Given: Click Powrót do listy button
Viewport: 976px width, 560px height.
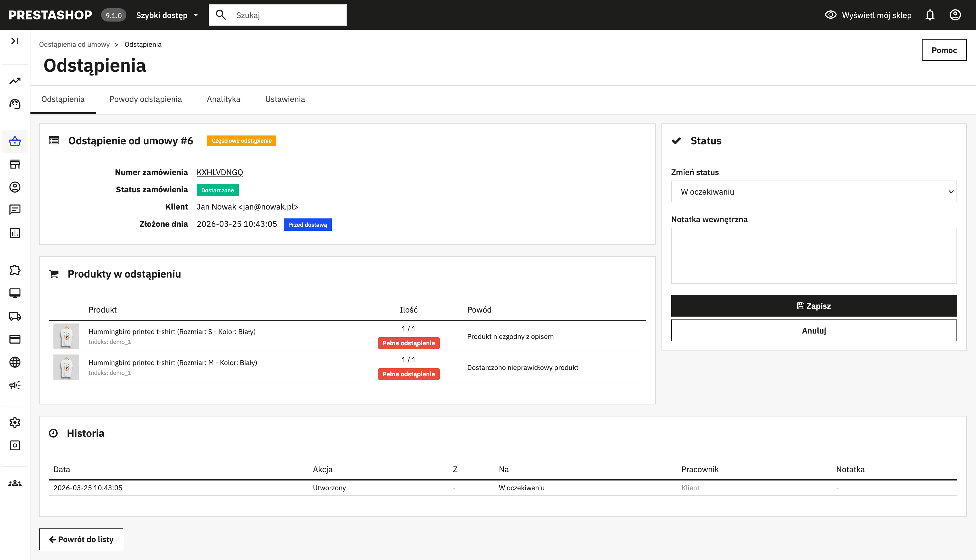Looking at the screenshot, I should 81,539.
